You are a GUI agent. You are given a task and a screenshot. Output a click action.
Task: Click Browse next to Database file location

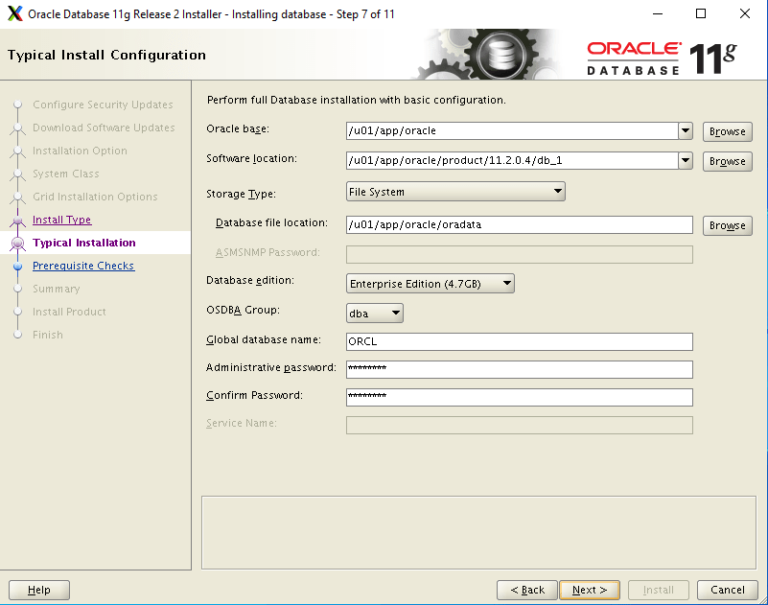[727, 225]
